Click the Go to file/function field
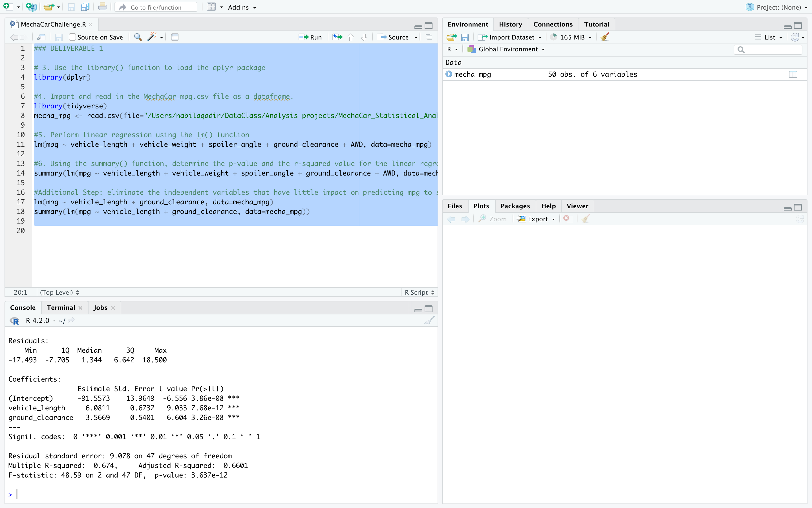Screen dimensions: 812x508 tap(156, 7)
